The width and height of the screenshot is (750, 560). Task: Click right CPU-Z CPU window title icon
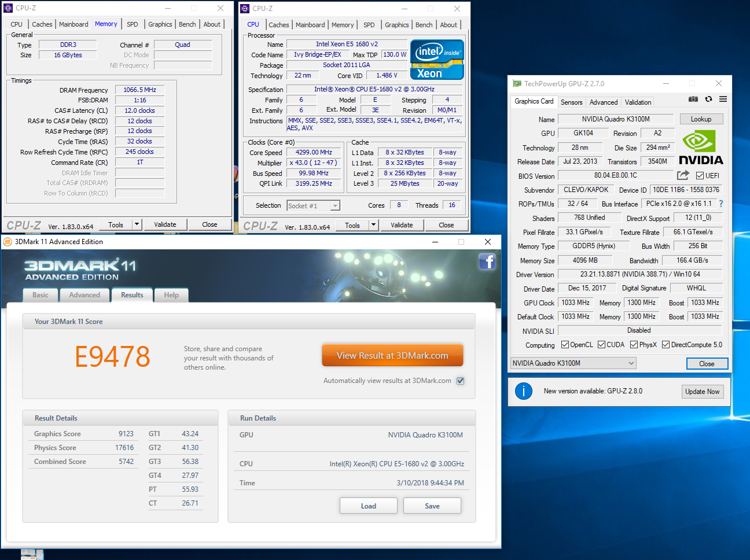(x=245, y=9)
